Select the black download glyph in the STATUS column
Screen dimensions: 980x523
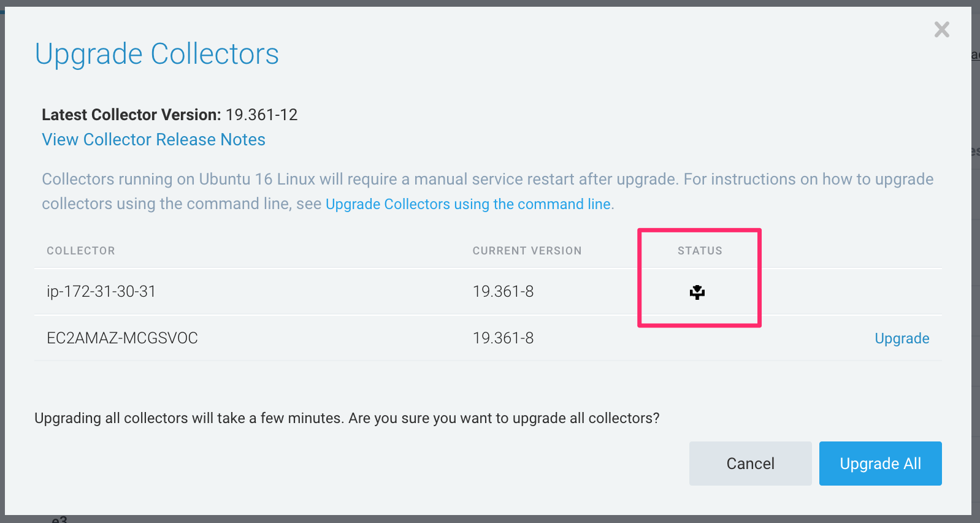(x=699, y=292)
